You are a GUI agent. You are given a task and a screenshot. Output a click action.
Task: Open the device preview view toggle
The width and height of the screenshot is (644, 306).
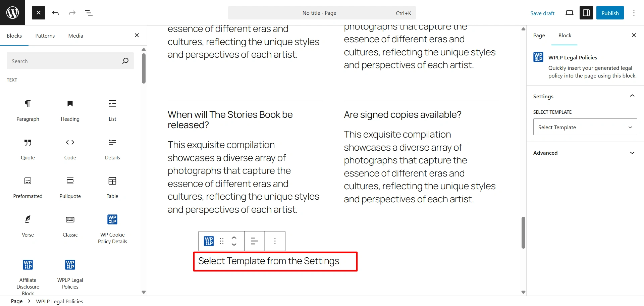coord(569,13)
